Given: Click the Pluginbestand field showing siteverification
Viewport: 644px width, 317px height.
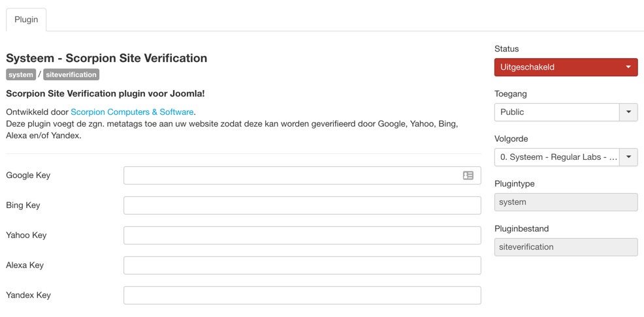Looking at the screenshot, I should (566, 247).
